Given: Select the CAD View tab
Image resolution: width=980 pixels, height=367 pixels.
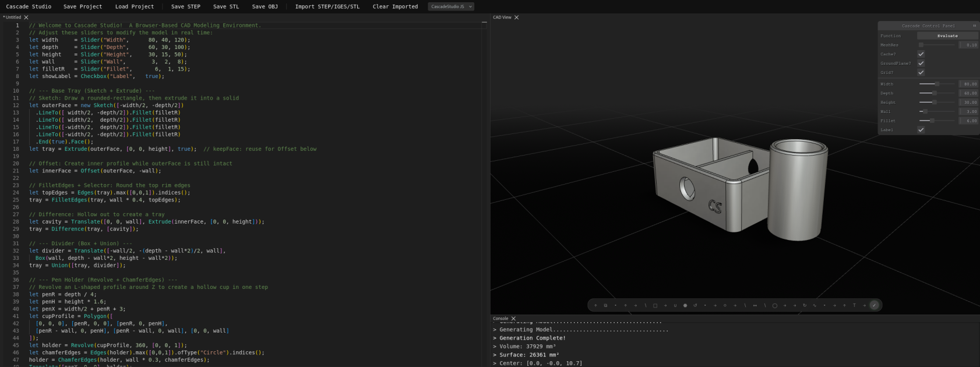Looking at the screenshot, I should click(502, 17).
